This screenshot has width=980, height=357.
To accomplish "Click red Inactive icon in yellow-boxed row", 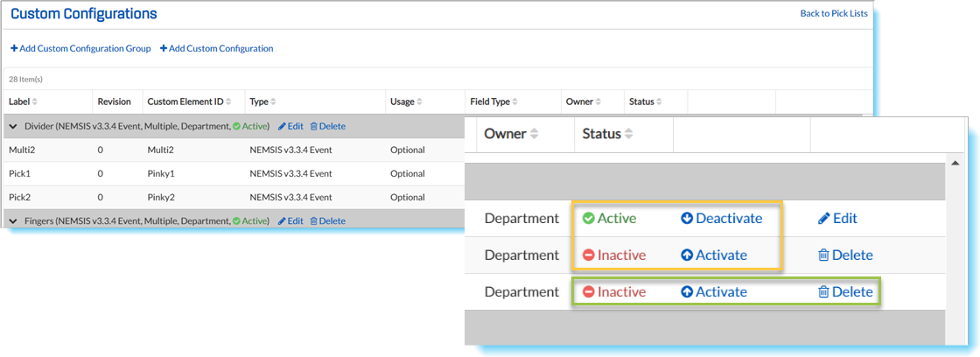I will point(588,255).
